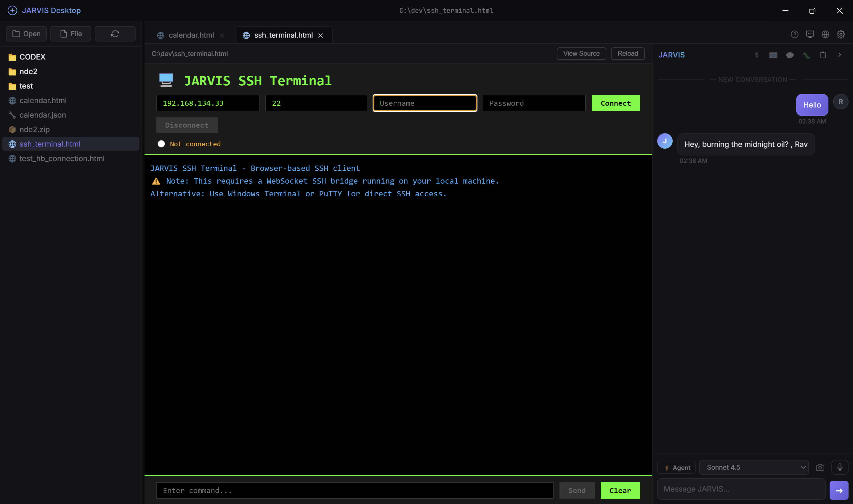Screen dimensions: 853x504
Task: Click the email envelope icon in JARVIS header
Action: [x=773, y=55]
